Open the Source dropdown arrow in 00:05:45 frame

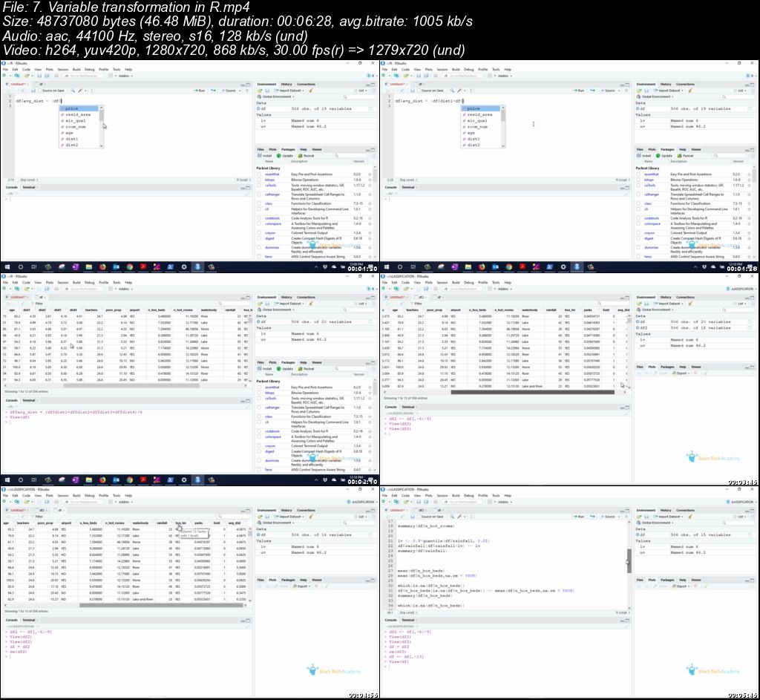(617, 517)
